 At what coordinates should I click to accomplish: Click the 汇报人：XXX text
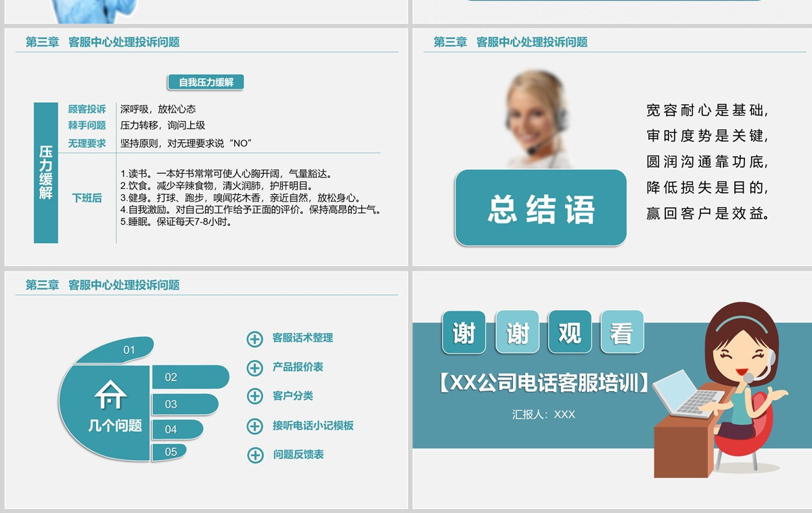[543, 414]
